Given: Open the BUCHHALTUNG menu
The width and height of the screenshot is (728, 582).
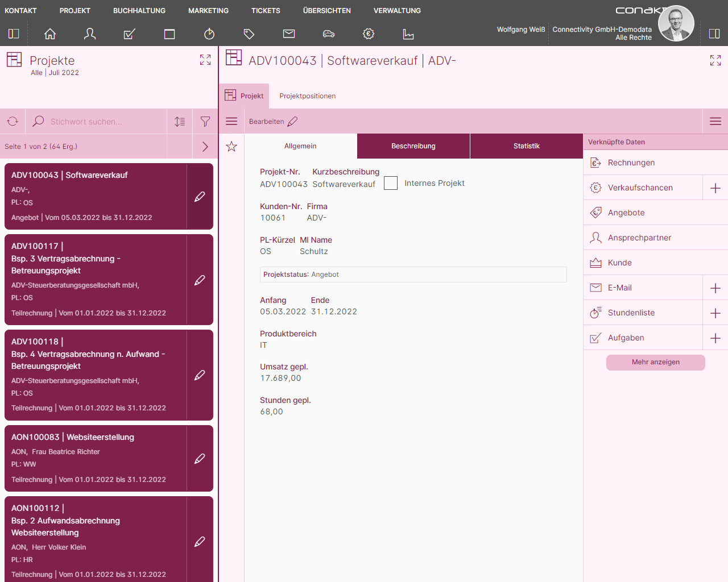Looking at the screenshot, I should pyautogui.click(x=139, y=11).
